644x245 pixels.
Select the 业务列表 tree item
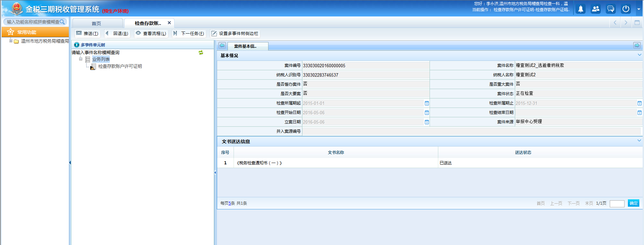[x=101, y=59]
